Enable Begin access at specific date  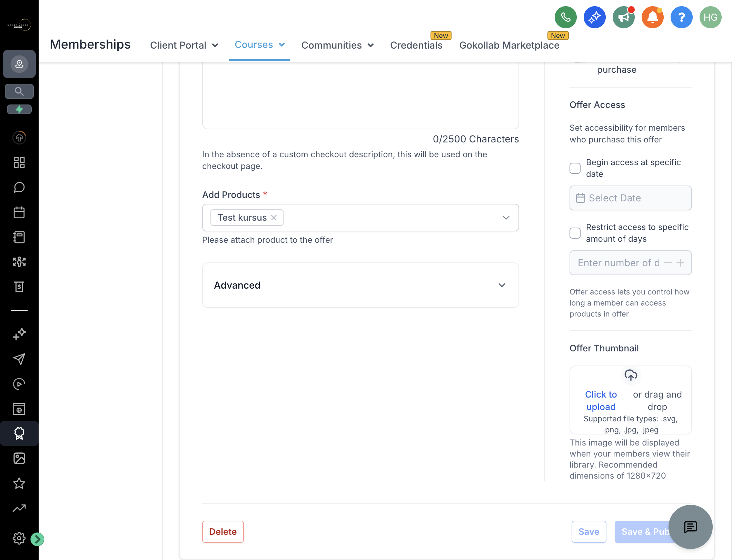(575, 168)
